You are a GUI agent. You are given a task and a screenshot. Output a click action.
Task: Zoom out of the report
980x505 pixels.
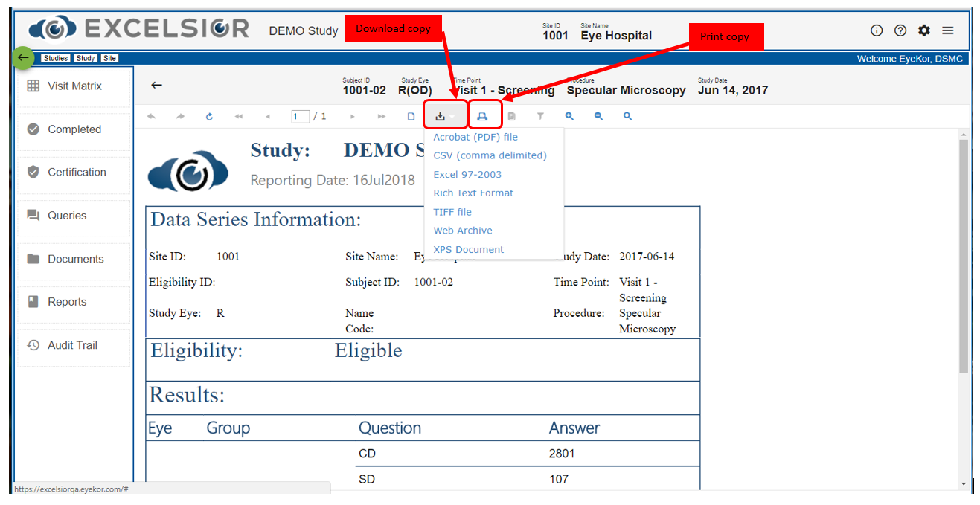pyautogui.click(x=598, y=116)
